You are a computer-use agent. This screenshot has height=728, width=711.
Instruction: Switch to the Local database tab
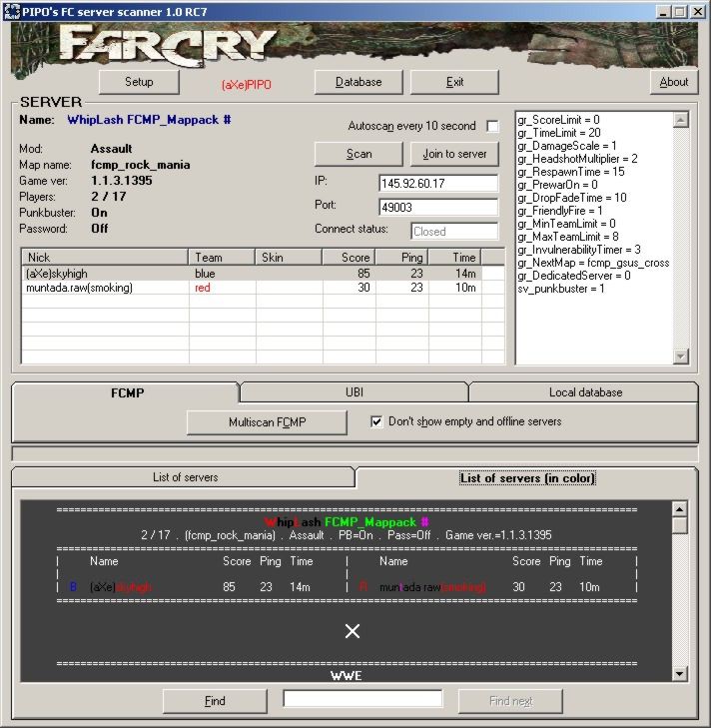585,392
